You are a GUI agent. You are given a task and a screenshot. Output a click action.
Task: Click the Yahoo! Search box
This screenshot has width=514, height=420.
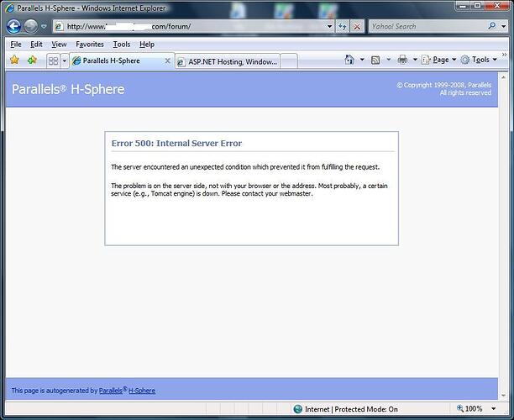tap(427, 26)
